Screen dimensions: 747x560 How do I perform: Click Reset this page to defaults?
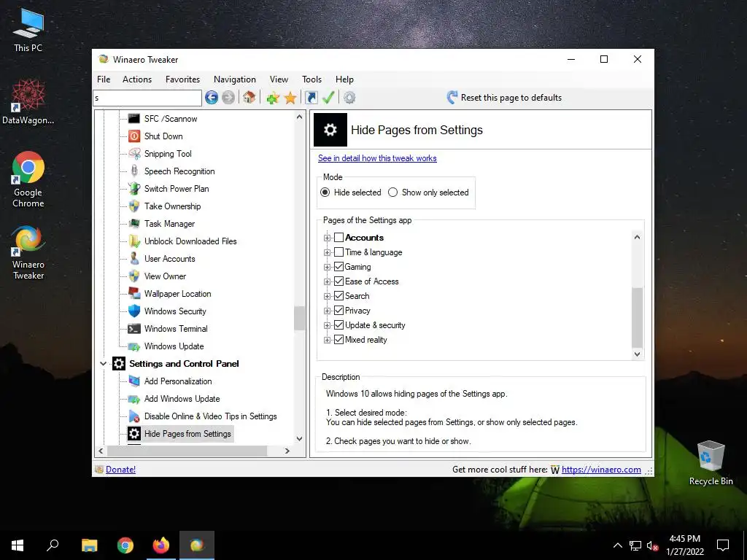coord(504,98)
